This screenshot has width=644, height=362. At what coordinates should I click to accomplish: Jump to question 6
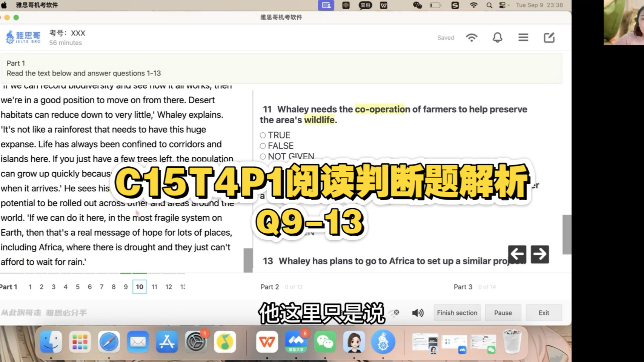[x=90, y=287]
